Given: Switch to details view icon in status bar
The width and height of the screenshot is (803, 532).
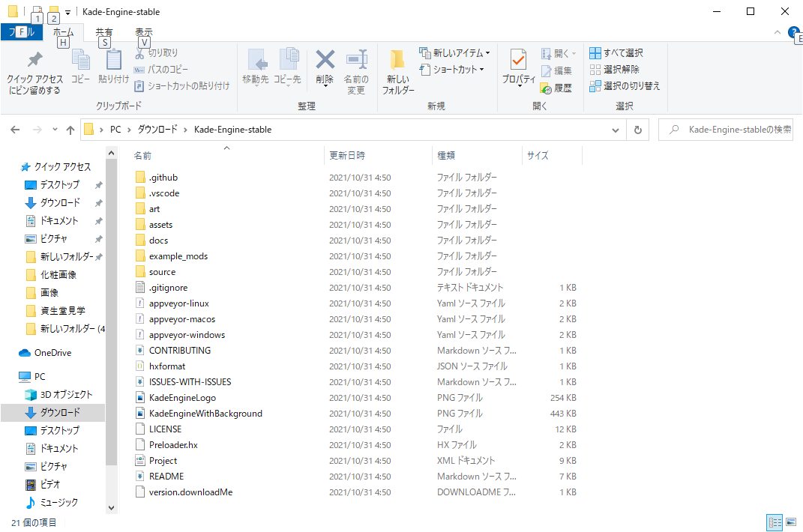Looking at the screenshot, I should (775, 523).
